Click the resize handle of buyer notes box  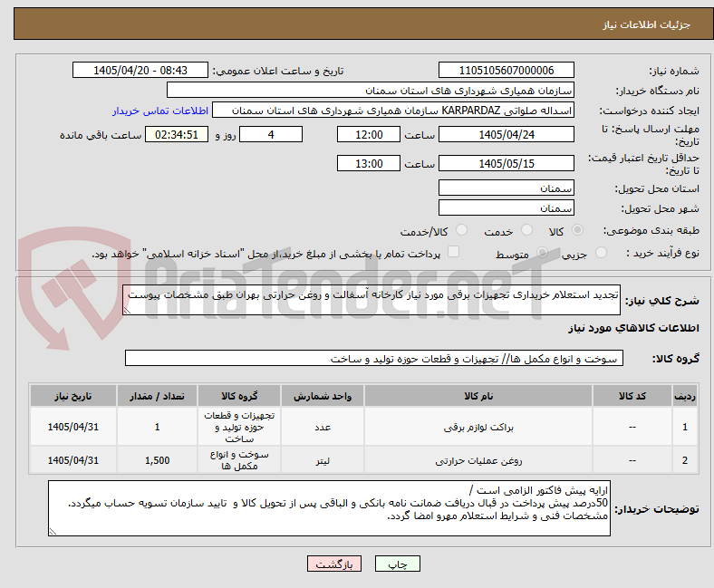pos(53,531)
